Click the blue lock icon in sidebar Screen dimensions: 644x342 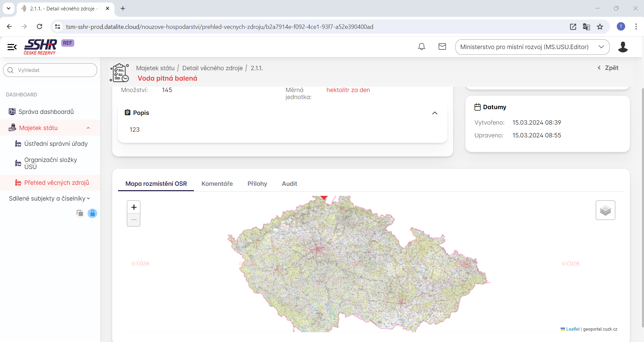tap(92, 213)
